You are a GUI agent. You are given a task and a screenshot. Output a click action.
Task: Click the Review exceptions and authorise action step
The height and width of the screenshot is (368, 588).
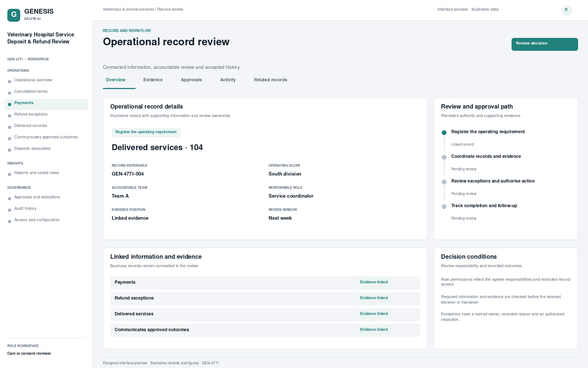pyautogui.click(x=493, y=181)
